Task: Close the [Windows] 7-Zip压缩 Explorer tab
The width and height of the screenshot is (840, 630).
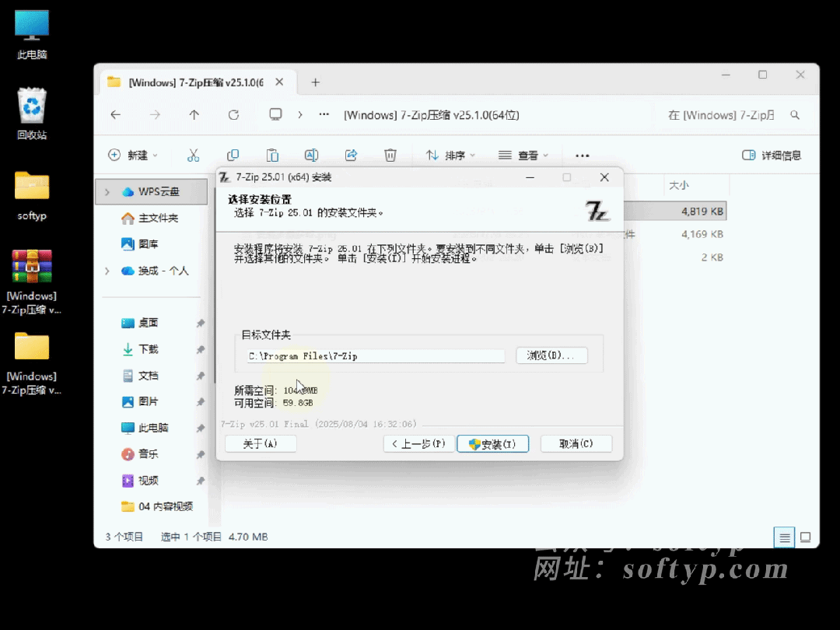Action: (x=279, y=82)
